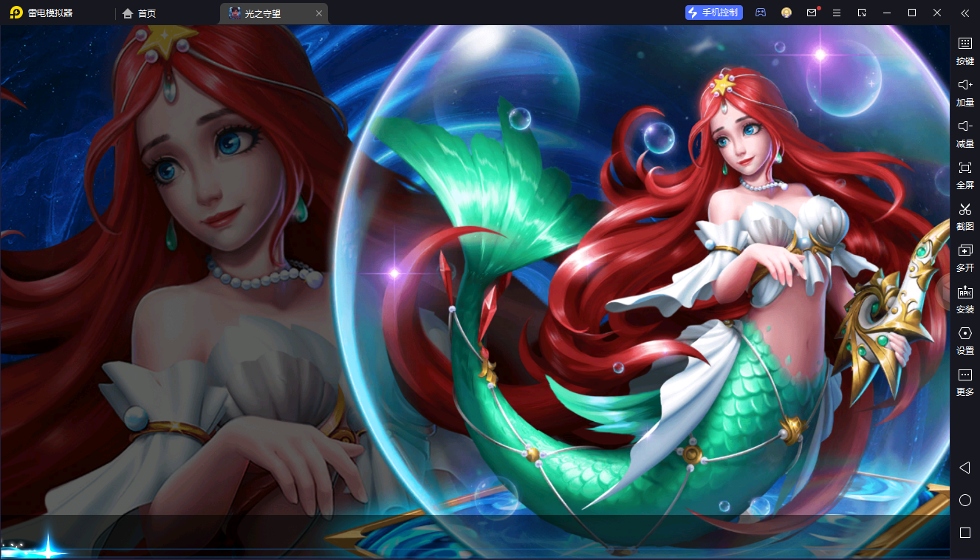Minimize the emulator window
The height and width of the screenshot is (560, 980).
point(887,13)
